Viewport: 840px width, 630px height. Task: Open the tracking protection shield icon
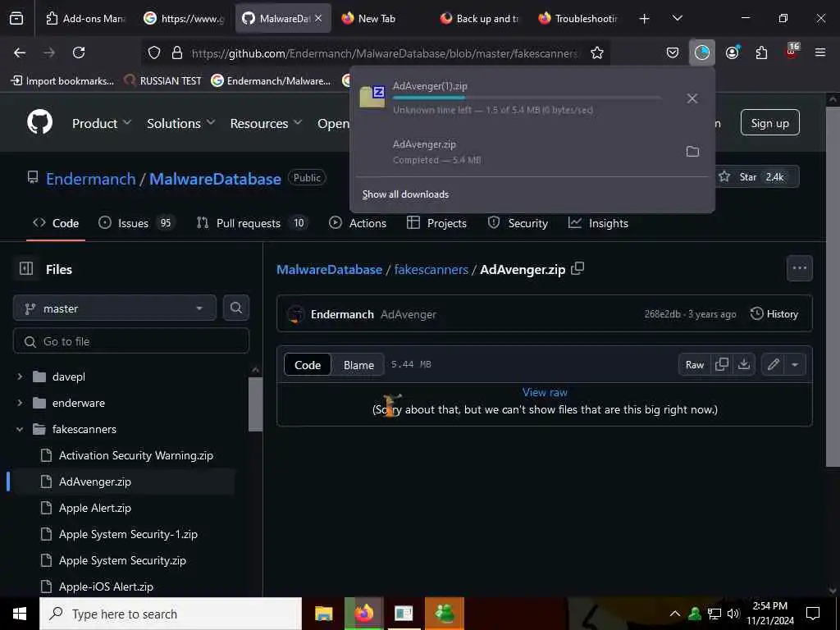tap(154, 52)
